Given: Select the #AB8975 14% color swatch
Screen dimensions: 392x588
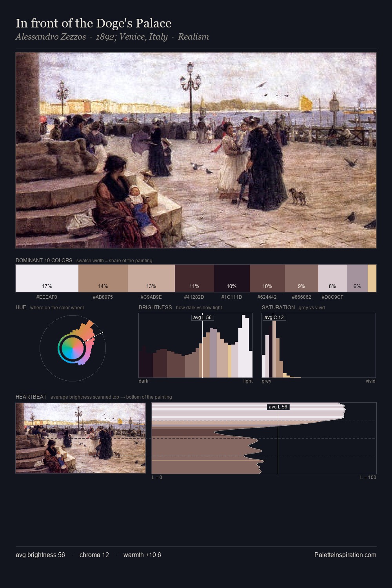Looking at the screenshot, I should point(103,278).
